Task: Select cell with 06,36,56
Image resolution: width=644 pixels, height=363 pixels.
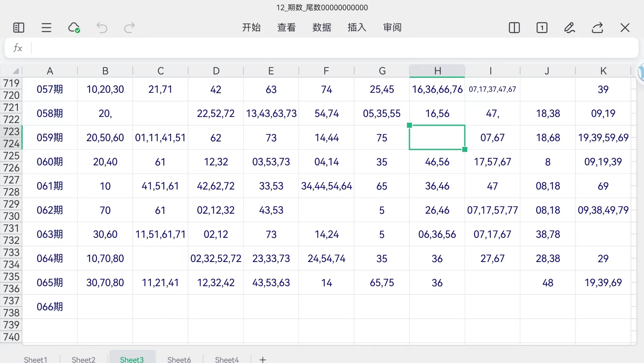Action: (437, 234)
